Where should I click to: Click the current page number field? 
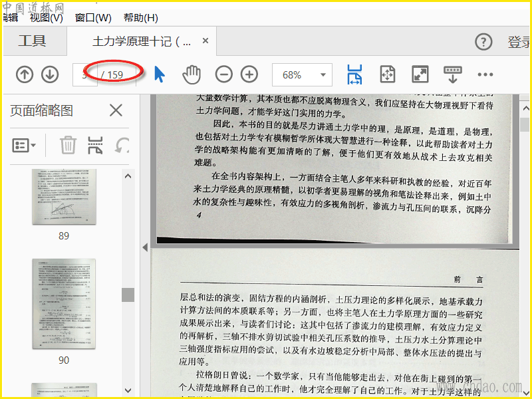pos(85,74)
